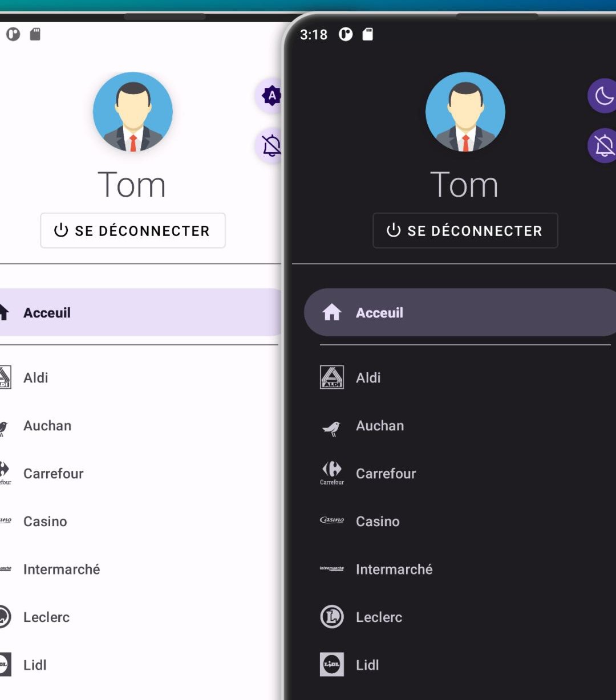
Task: Open Auchan entry in light drawer
Action: tap(139, 426)
